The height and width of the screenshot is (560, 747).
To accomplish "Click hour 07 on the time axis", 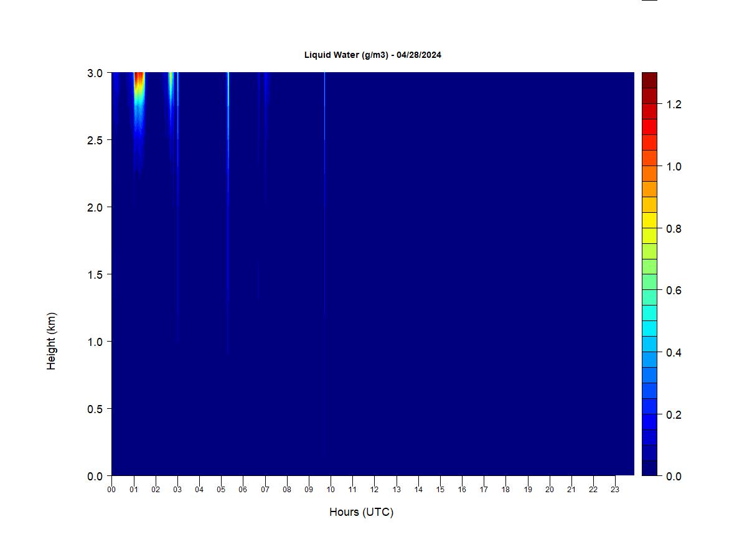I will pyautogui.click(x=265, y=490).
